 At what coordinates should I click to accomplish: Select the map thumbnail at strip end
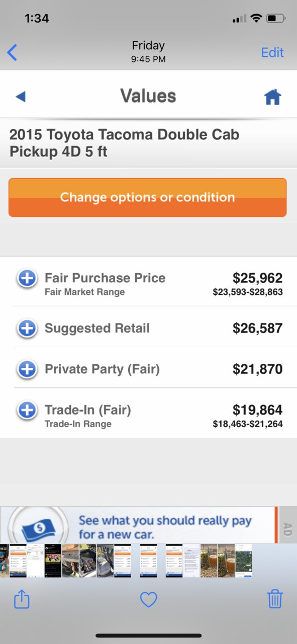[x=243, y=560]
